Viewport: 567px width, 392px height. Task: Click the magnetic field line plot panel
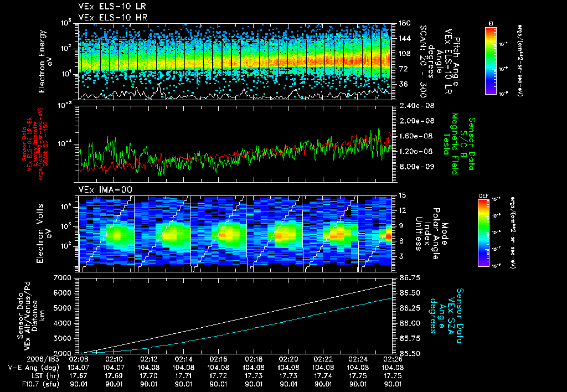point(235,145)
